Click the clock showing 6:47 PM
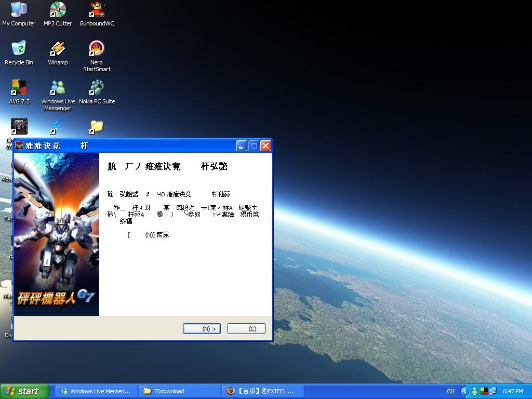 [513, 391]
